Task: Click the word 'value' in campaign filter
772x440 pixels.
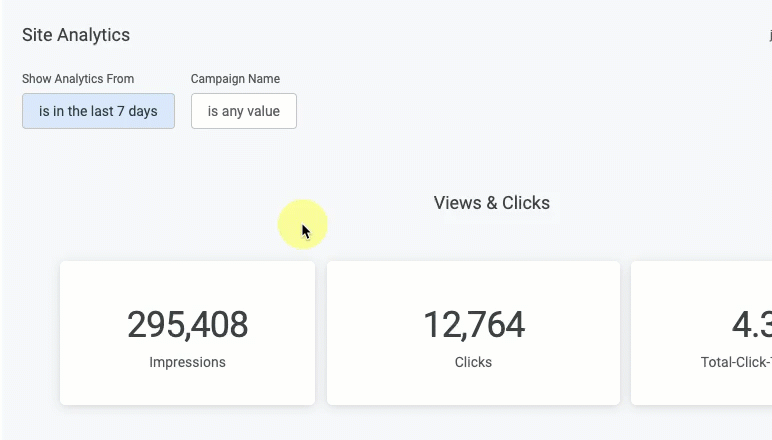Action: pyautogui.click(x=263, y=111)
